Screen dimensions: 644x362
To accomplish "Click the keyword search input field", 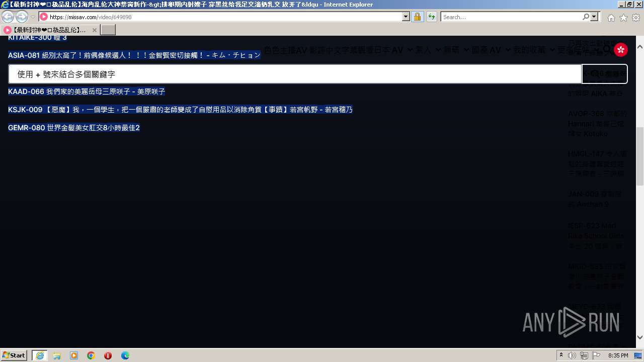I will [x=295, y=74].
